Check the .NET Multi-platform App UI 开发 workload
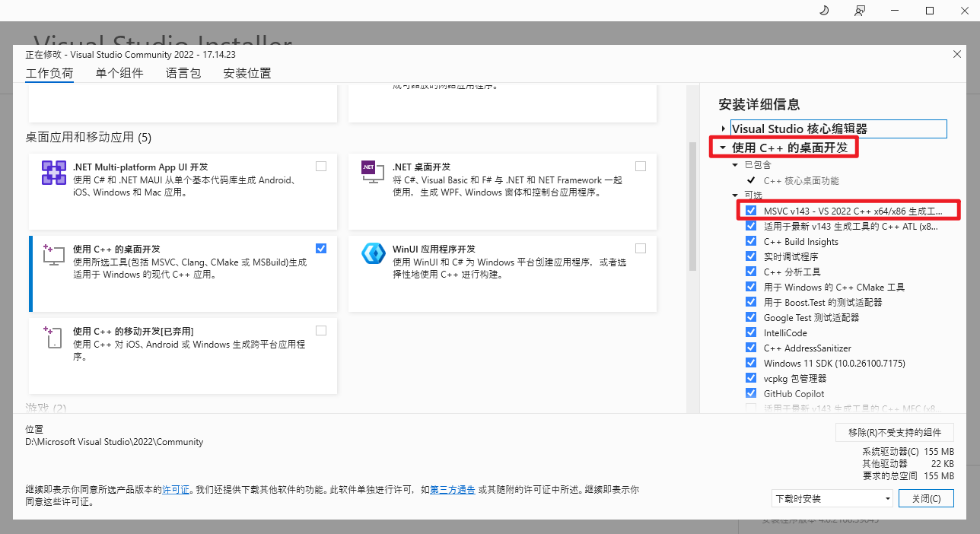The image size is (980, 534). pos(321,167)
